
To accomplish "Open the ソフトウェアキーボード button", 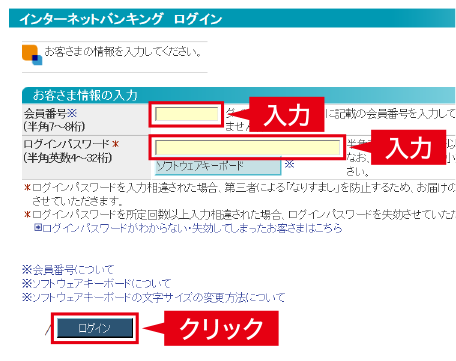I will click(218, 166).
